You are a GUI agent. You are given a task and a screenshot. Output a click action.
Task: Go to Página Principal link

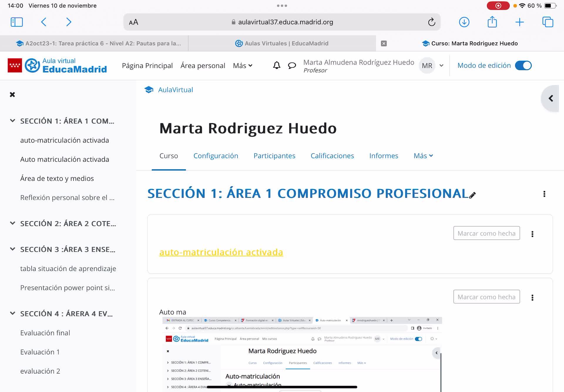[x=147, y=66]
